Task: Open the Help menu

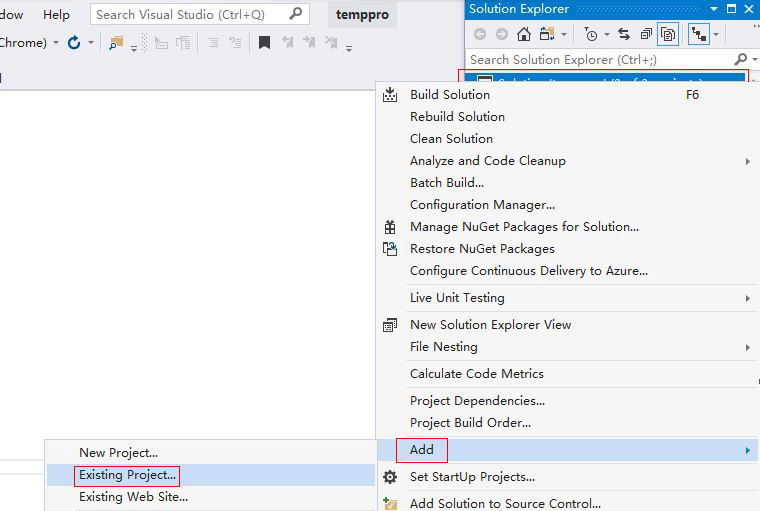Action: [56, 15]
